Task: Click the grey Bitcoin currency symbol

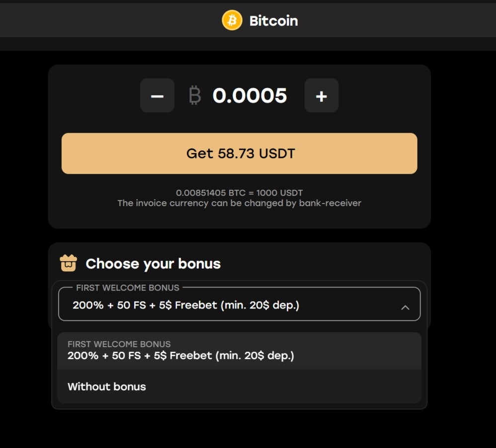Action: (195, 95)
